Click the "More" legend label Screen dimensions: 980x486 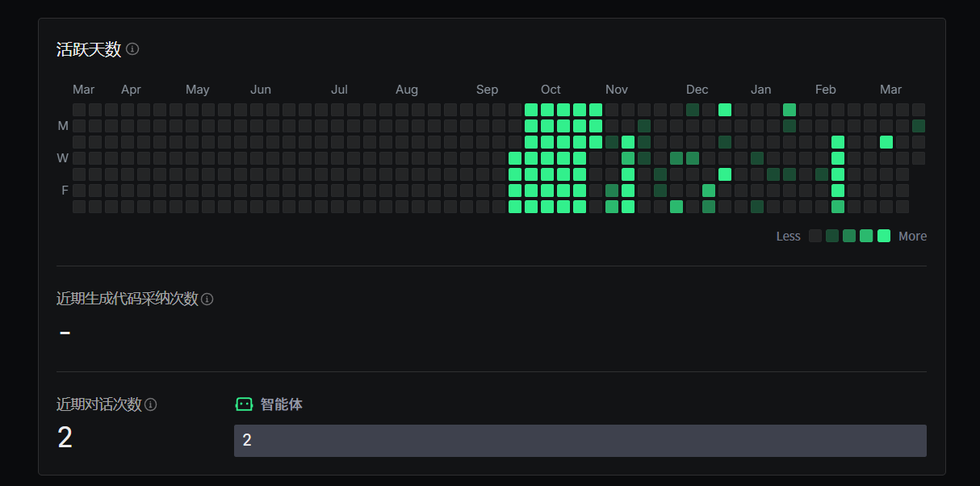point(912,237)
